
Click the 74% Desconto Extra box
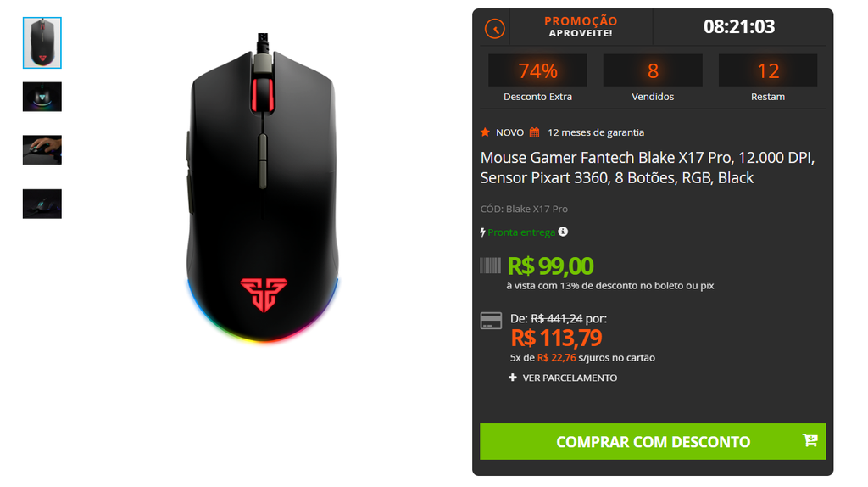point(537,78)
